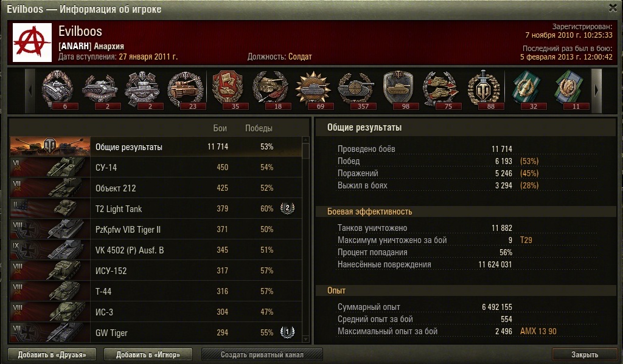Show previous medals with left arrow
This screenshot has width=623, height=364.
(x=30, y=91)
